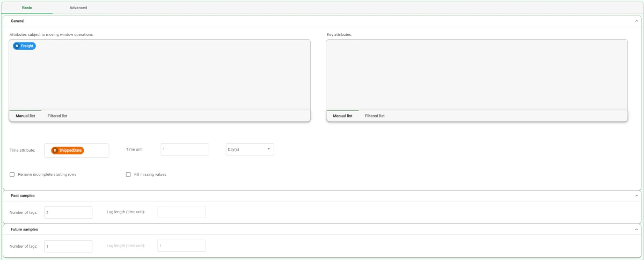Open the Advanced tab
The image size is (644, 260).
click(78, 8)
